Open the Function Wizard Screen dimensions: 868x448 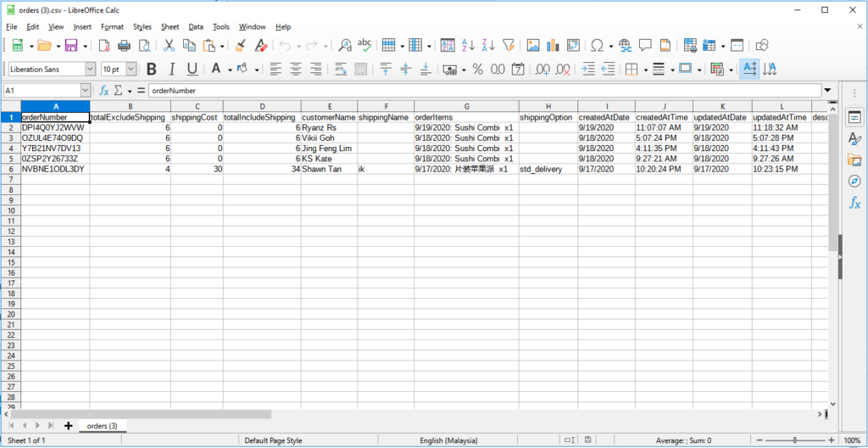[104, 91]
